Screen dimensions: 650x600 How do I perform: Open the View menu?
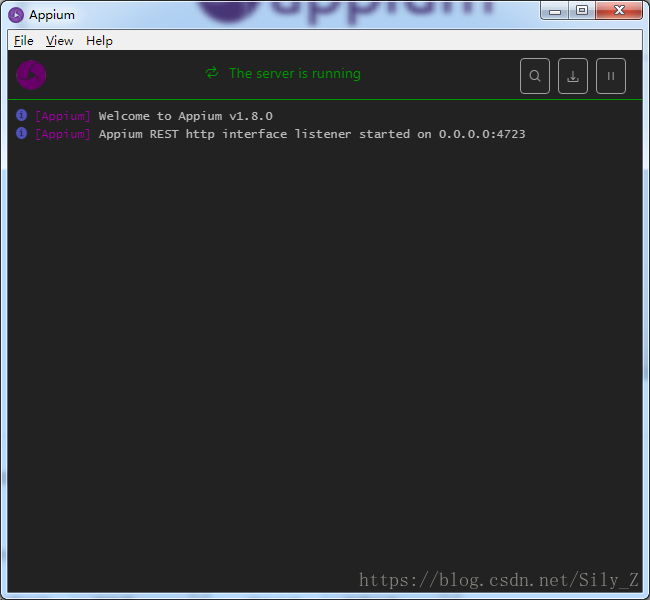coord(59,41)
